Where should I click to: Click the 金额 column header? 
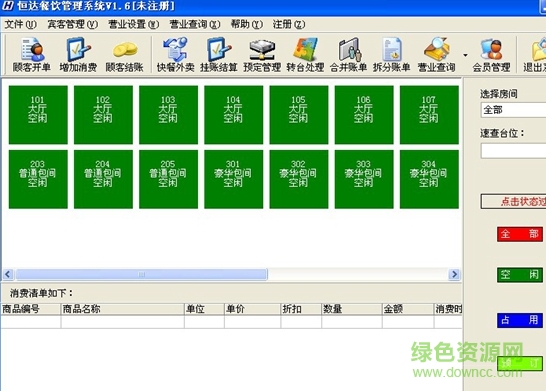tap(408, 309)
